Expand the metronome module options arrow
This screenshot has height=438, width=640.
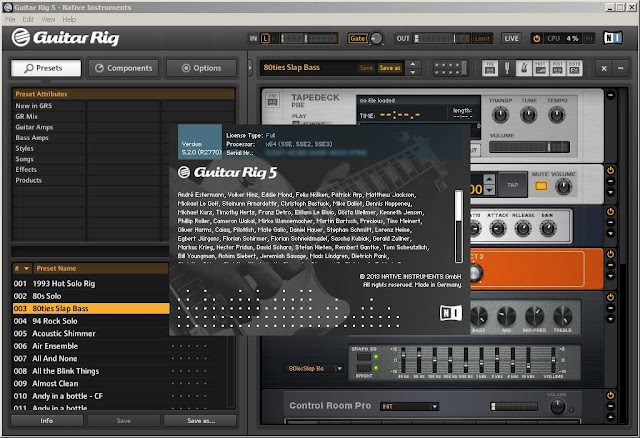[x=611, y=192]
